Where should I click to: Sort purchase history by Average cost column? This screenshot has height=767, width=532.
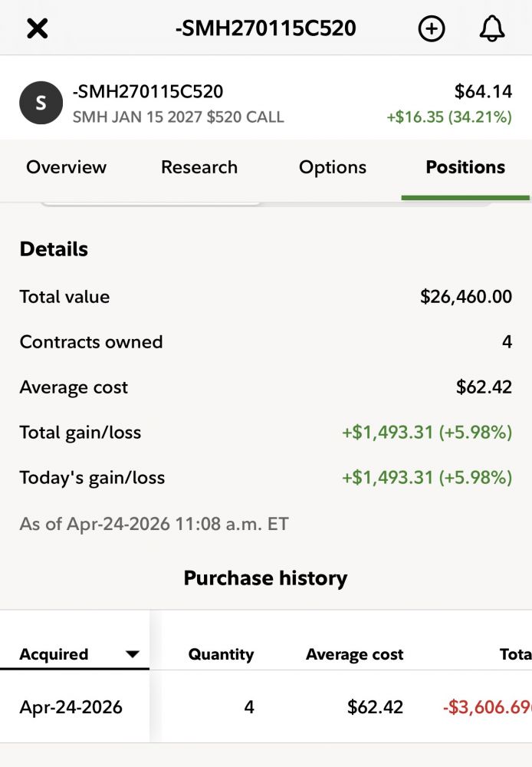[x=354, y=654]
